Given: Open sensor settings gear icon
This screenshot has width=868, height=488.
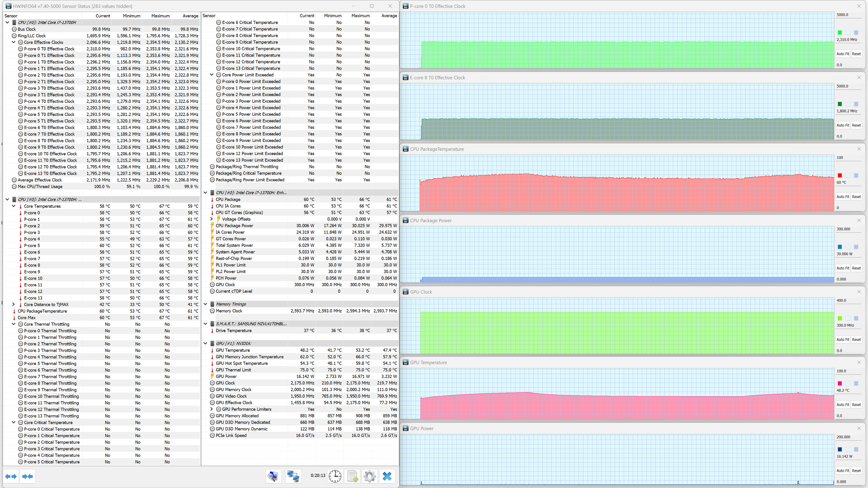Looking at the screenshot, I should pyautogui.click(x=370, y=476).
